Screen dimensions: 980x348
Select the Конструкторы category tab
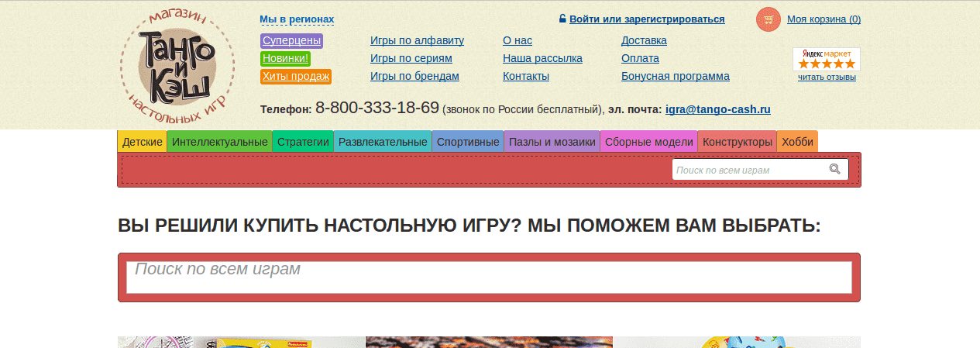(x=738, y=142)
